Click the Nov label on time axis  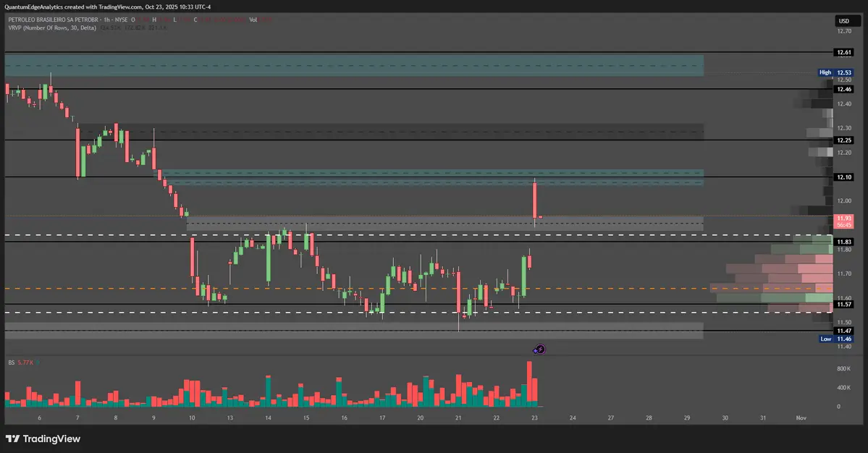pyautogui.click(x=801, y=418)
